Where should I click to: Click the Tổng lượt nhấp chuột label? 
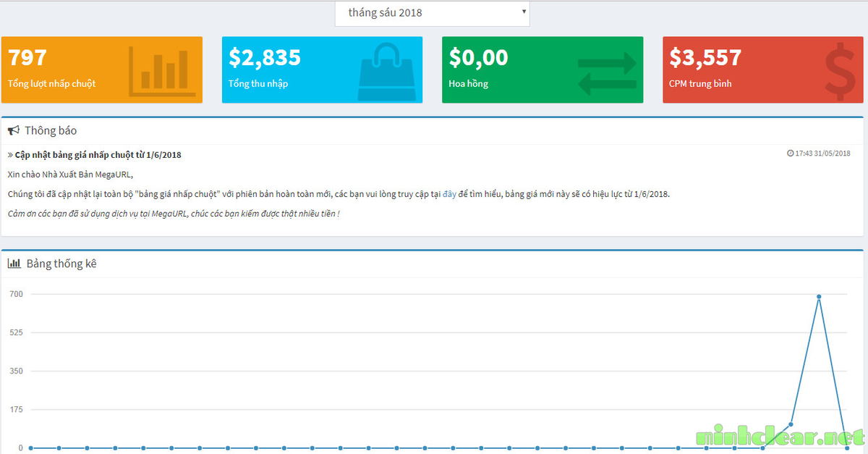[51, 83]
